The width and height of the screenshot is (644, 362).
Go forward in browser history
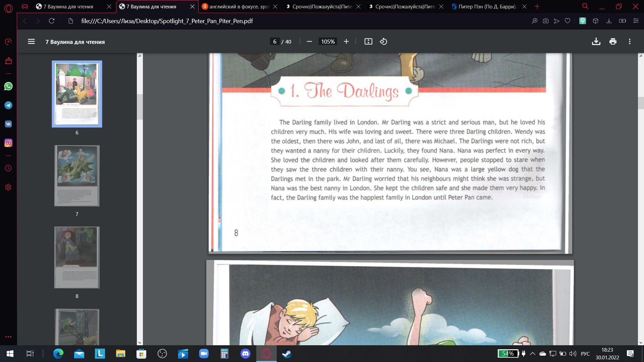(x=38, y=21)
